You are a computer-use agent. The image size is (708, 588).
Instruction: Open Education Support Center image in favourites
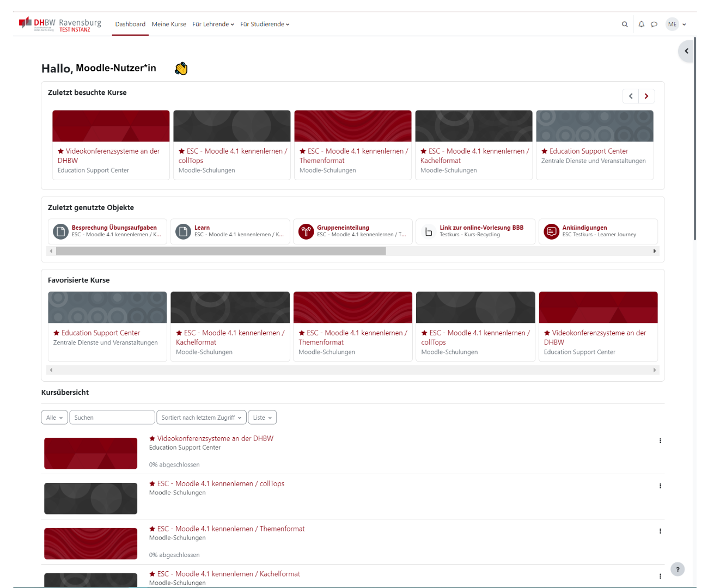[x=107, y=307]
